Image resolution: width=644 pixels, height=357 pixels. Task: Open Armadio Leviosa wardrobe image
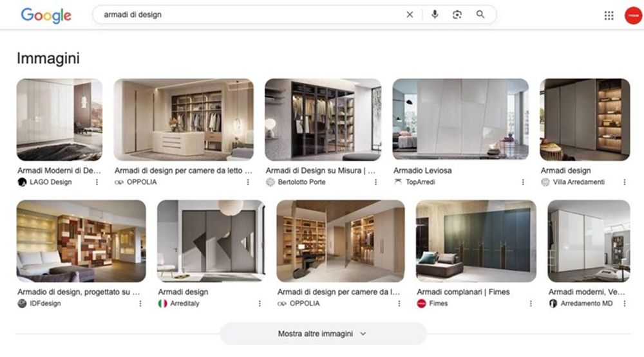(x=460, y=120)
